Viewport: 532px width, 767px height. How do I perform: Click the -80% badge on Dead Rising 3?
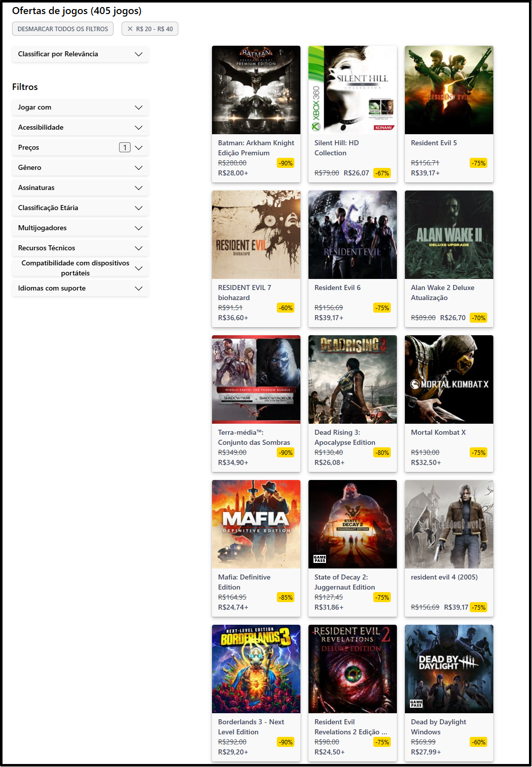pyautogui.click(x=382, y=453)
